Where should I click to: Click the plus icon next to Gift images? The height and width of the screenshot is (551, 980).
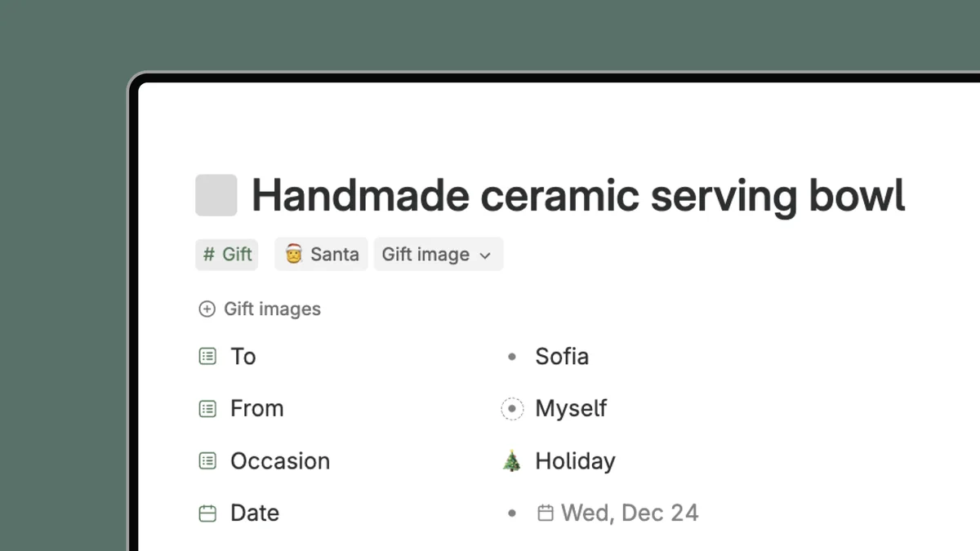coord(207,309)
